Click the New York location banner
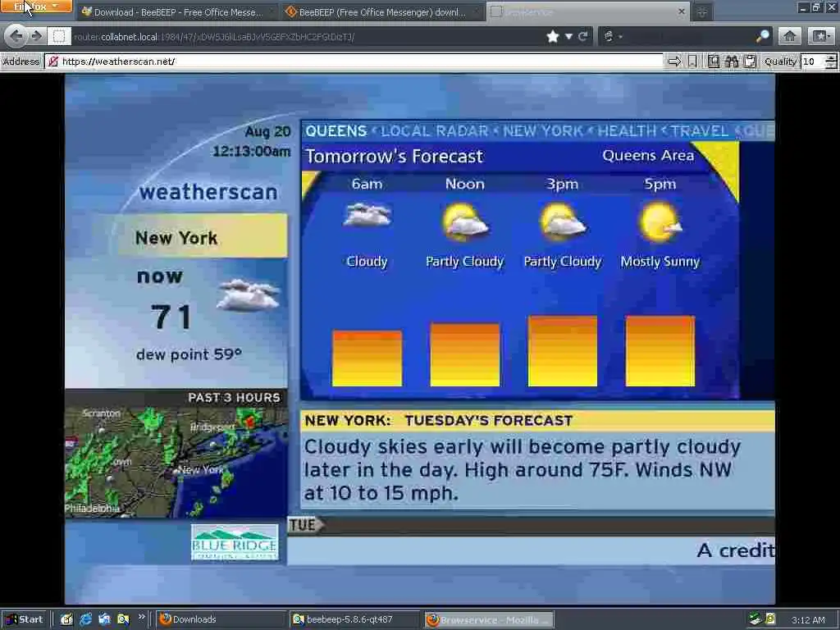The height and width of the screenshot is (630, 840). pos(202,236)
